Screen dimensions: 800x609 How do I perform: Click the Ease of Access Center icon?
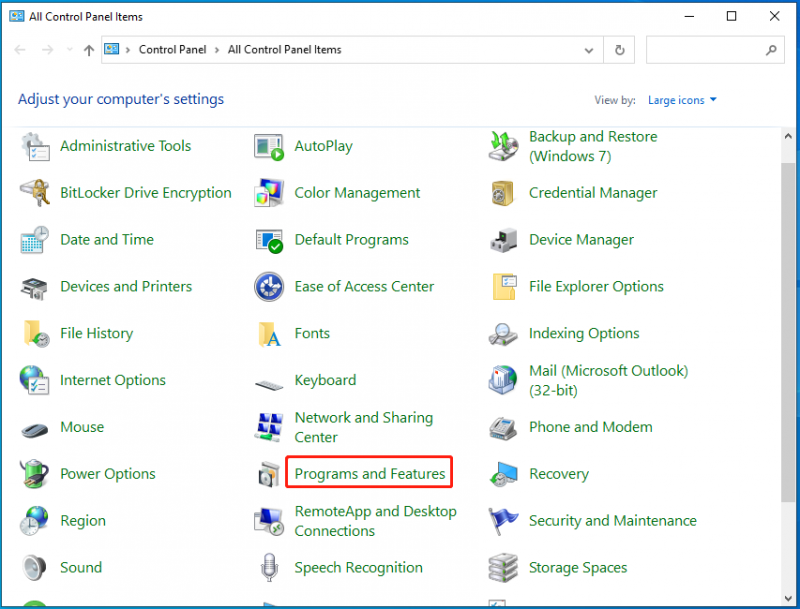point(269,287)
